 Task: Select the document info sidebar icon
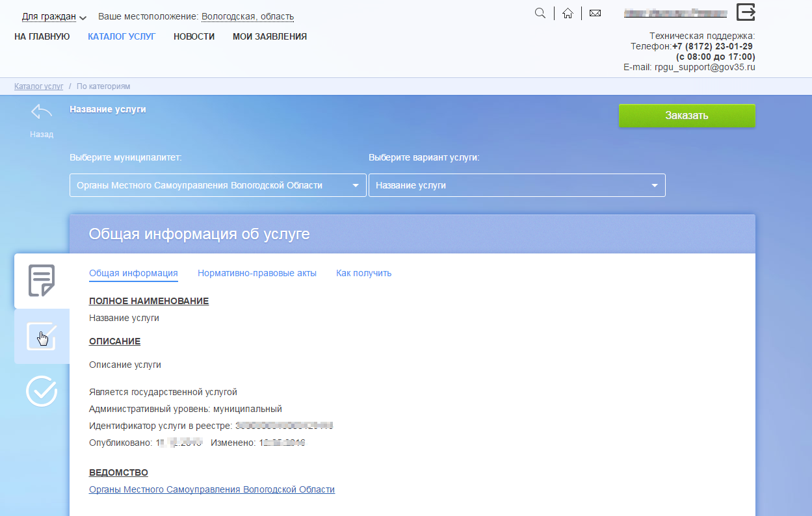[42, 281]
